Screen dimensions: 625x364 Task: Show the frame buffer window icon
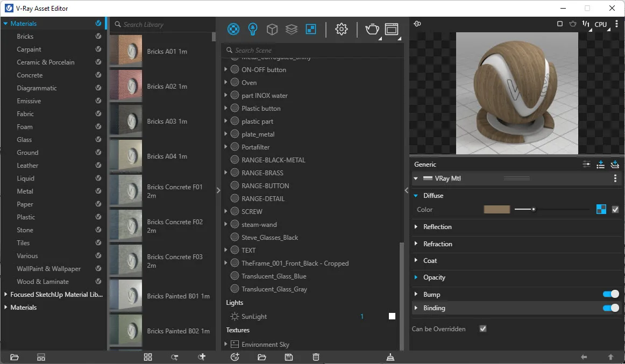click(x=392, y=29)
